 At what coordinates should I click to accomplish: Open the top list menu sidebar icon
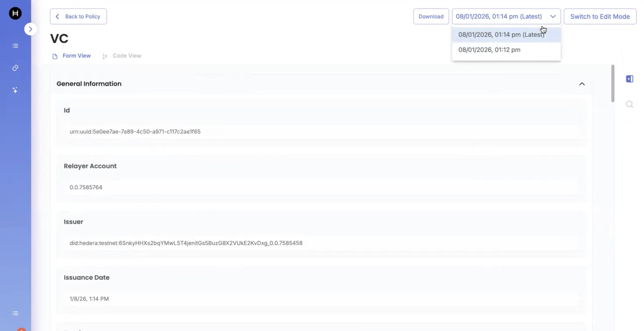[x=15, y=46]
